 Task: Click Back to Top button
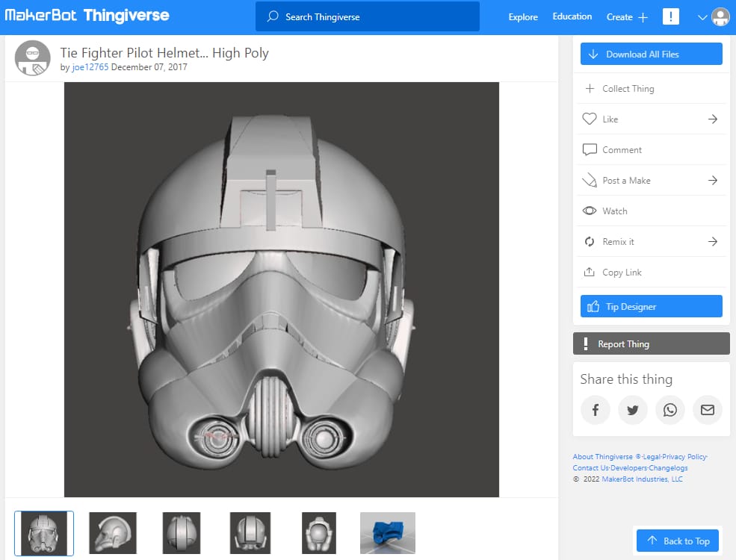click(x=677, y=541)
